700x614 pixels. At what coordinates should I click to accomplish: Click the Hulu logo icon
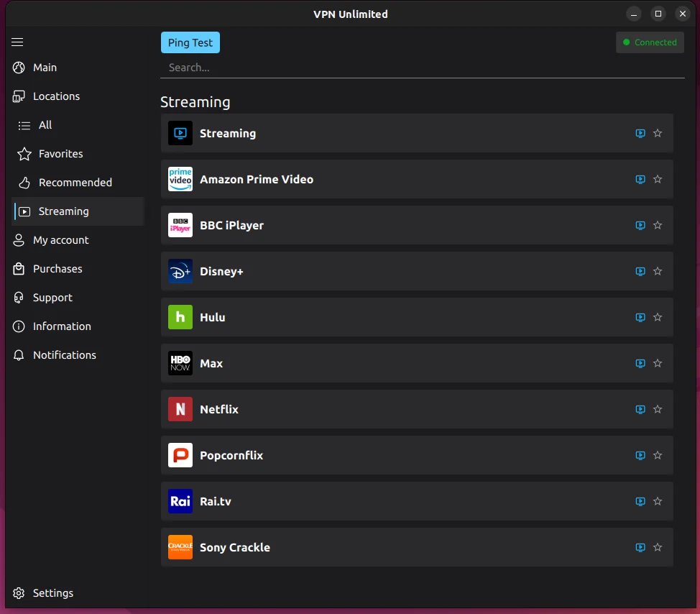(180, 317)
